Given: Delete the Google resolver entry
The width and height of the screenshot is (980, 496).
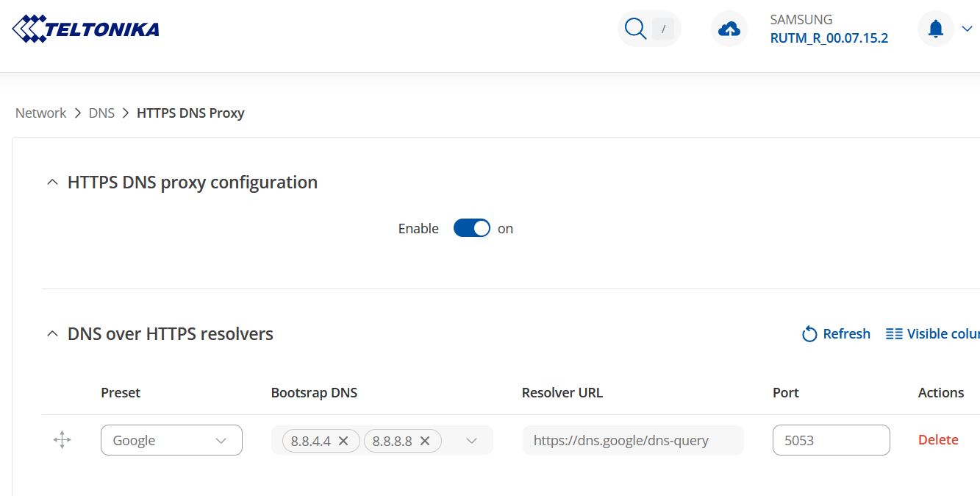Looking at the screenshot, I should click(938, 440).
